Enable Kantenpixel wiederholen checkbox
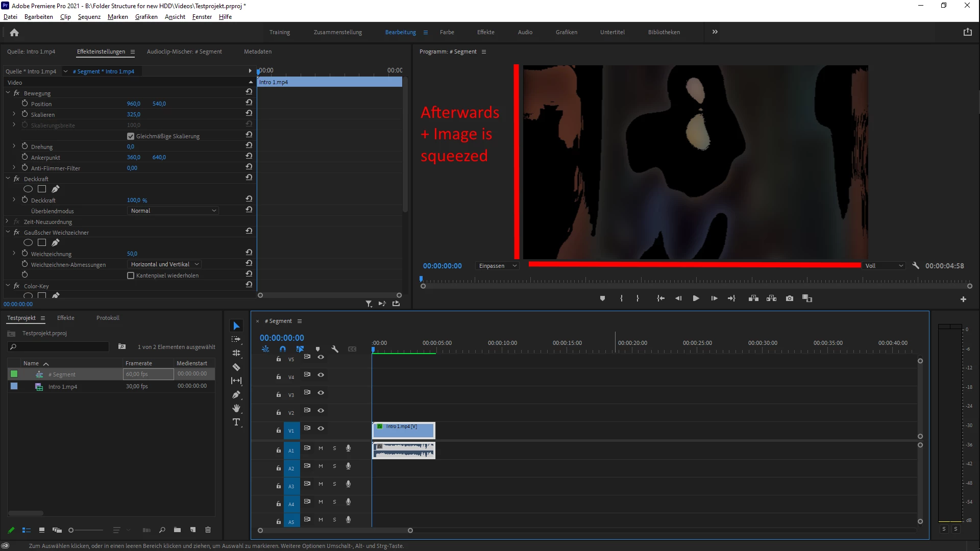This screenshot has height=551, width=980. point(131,275)
